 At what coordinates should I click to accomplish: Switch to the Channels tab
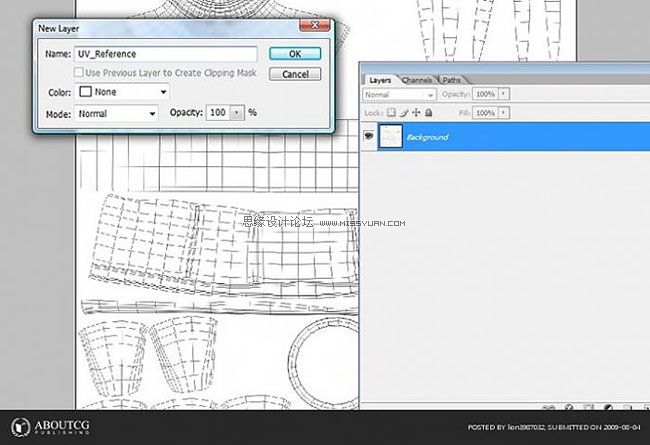[419, 79]
